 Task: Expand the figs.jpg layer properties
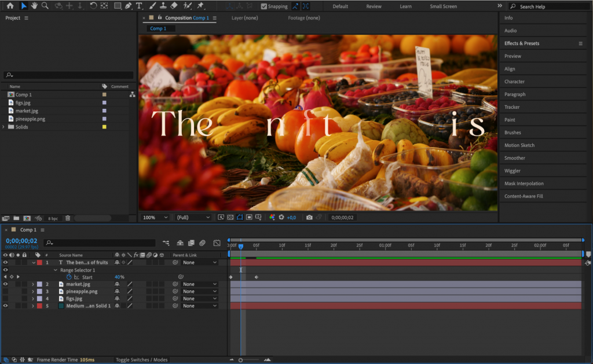[x=34, y=299]
